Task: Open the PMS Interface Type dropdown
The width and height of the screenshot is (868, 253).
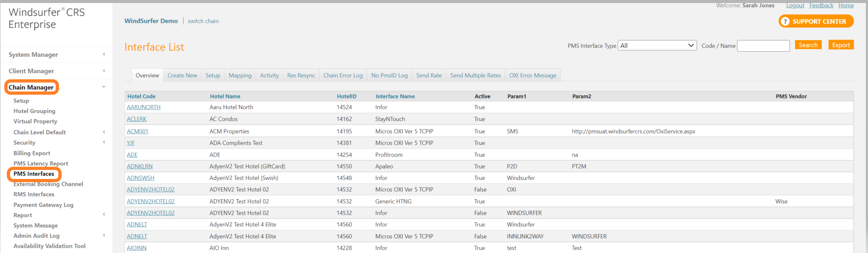Action: coord(657,46)
